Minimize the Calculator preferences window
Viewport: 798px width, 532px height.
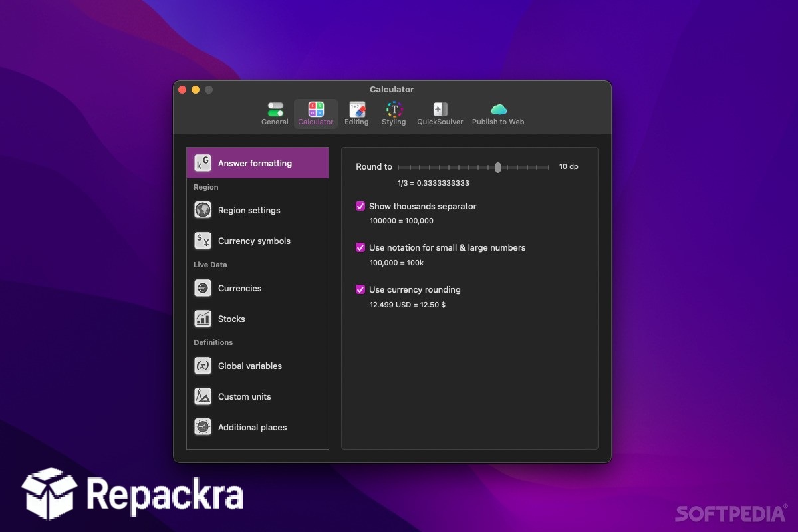coord(196,90)
